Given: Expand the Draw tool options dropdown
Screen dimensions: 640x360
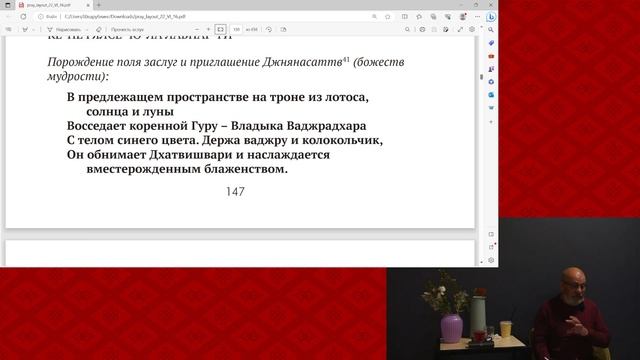Looking at the screenshot, I should [87, 29].
